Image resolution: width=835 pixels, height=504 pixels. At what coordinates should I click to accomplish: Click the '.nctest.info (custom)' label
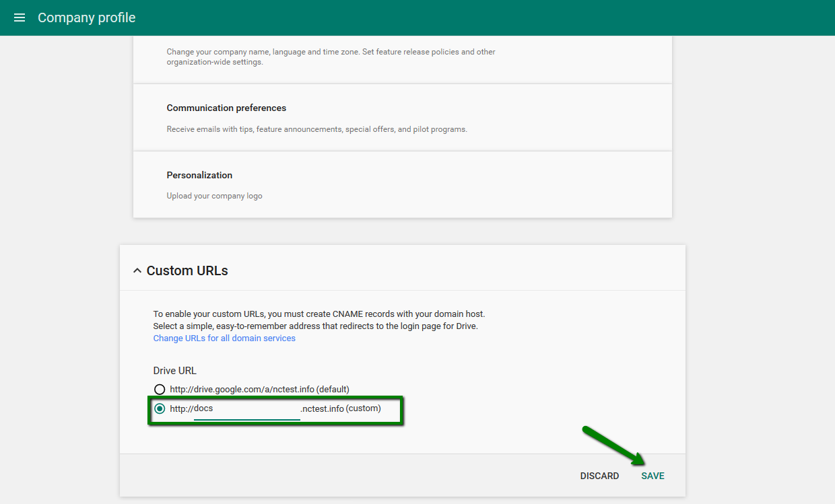point(341,409)
